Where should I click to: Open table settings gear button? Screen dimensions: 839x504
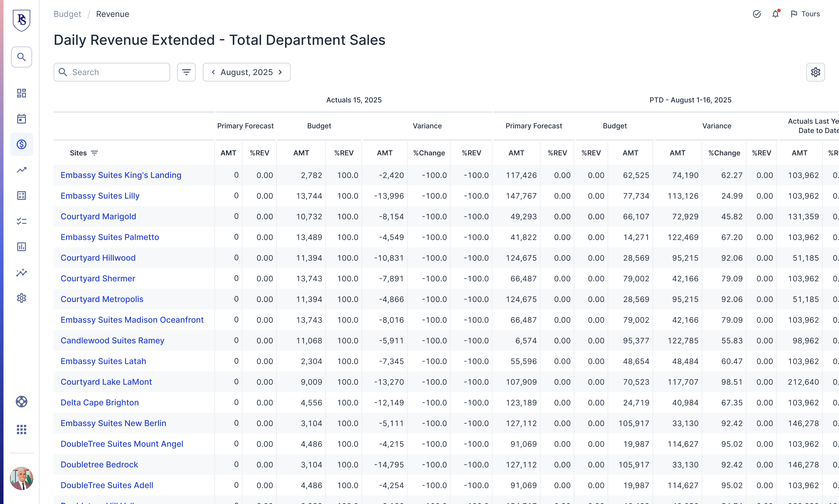click(x=815, y=72)
